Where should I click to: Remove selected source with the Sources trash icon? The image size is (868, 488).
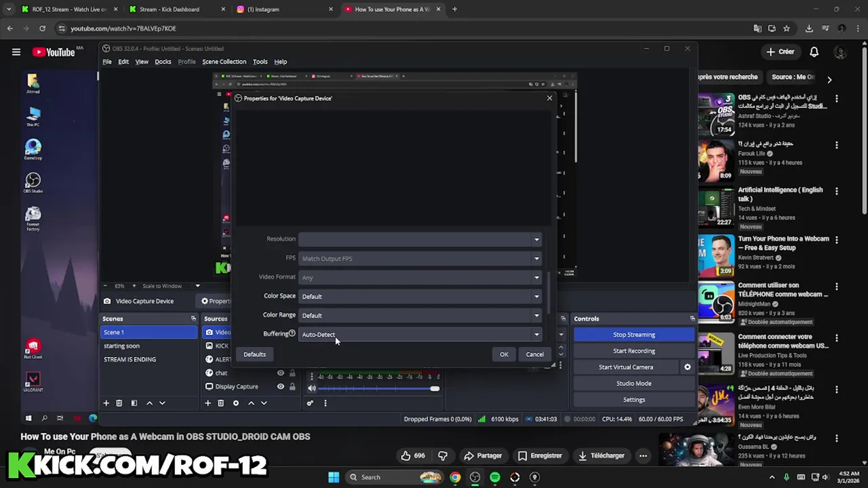pos(220,403)
